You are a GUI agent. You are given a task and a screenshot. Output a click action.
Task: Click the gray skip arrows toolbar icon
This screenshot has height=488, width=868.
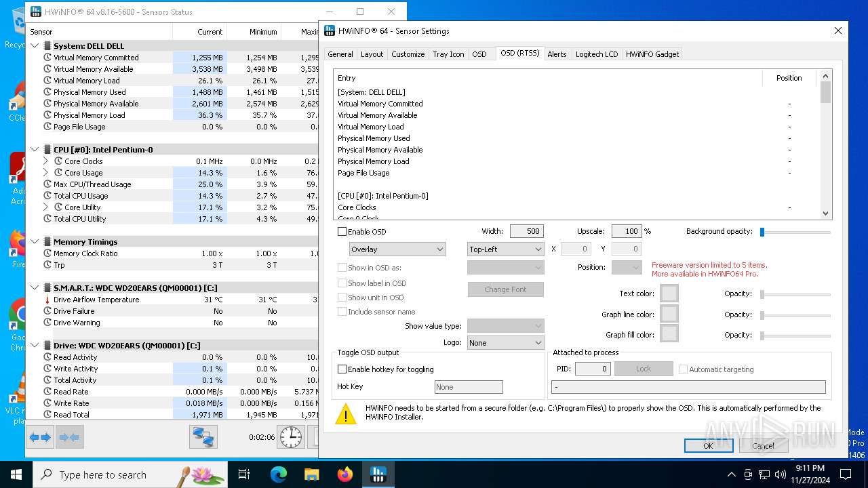(x=70, y=437)
